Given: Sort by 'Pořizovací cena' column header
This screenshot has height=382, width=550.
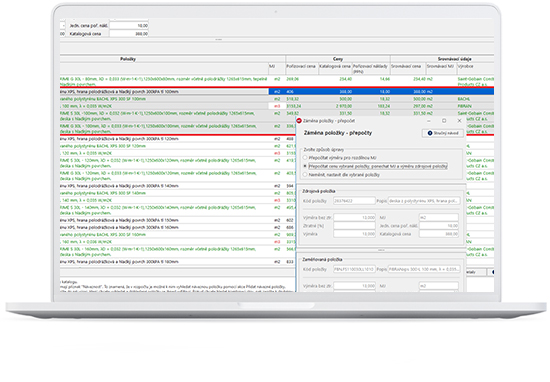Looking at the screenshot, I should coord(302,68).
